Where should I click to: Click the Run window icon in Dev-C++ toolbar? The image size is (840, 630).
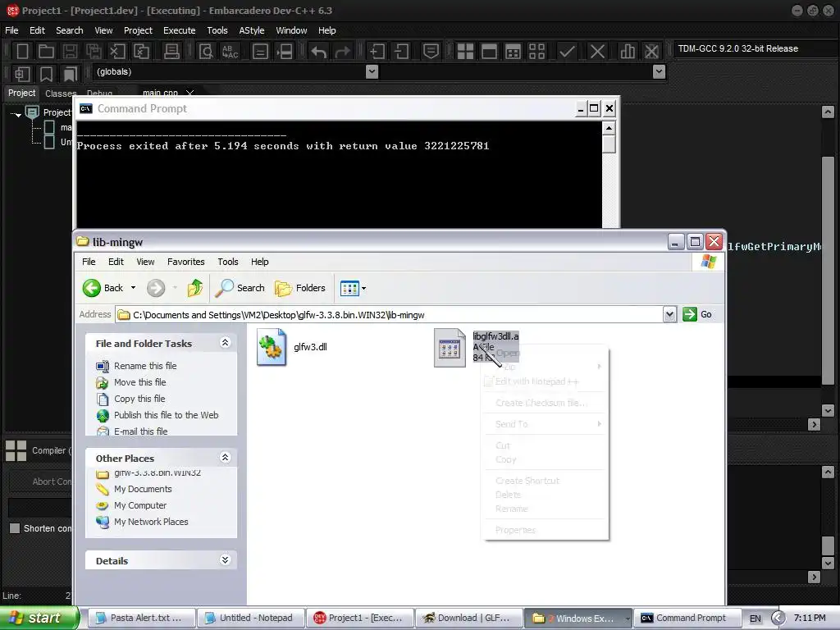coord(489,52)
